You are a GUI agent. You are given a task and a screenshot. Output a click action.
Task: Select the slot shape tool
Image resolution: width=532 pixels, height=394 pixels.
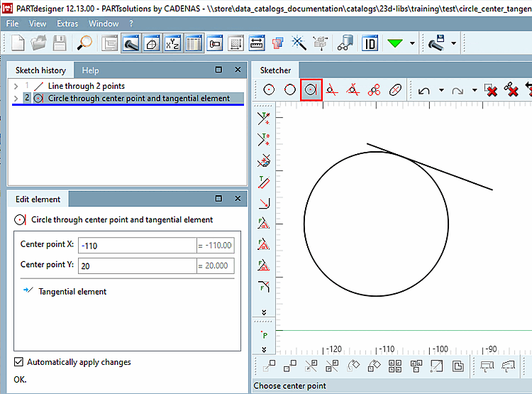pos(395,89)
